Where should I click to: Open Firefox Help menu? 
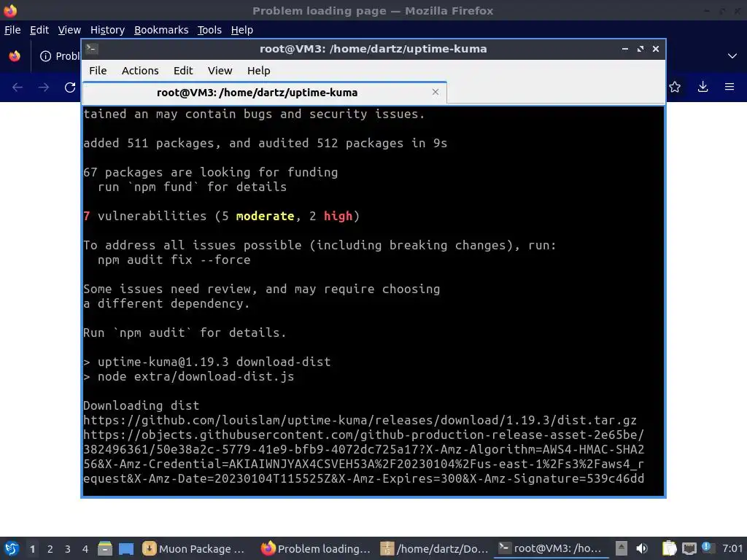pos(242,30)
